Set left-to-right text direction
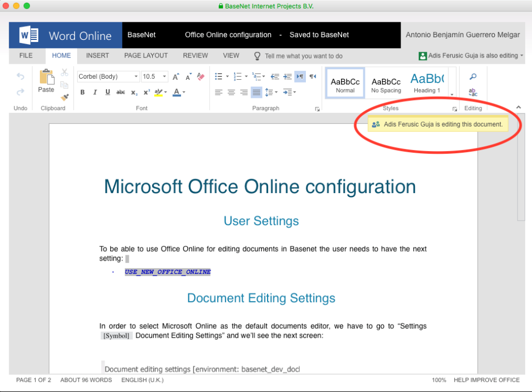 tap(300, 77)
